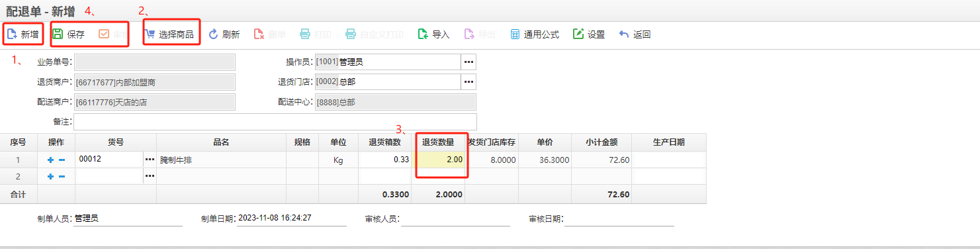Click the 业务单号 field
Screen dimensions: 980x249
(x=154, y=62)
